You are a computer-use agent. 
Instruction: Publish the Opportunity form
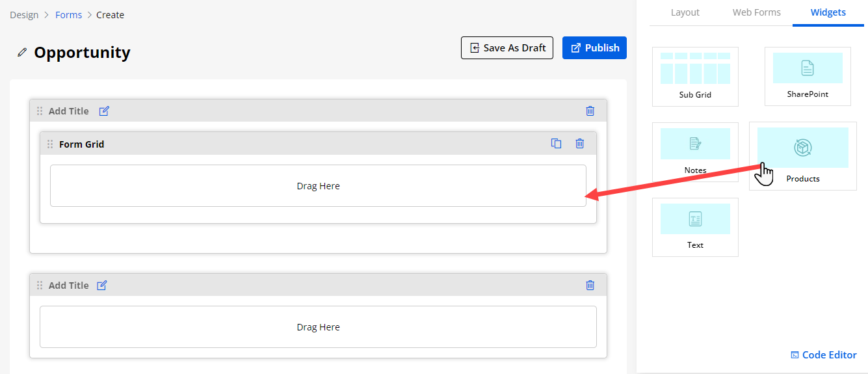click(594, 48)
